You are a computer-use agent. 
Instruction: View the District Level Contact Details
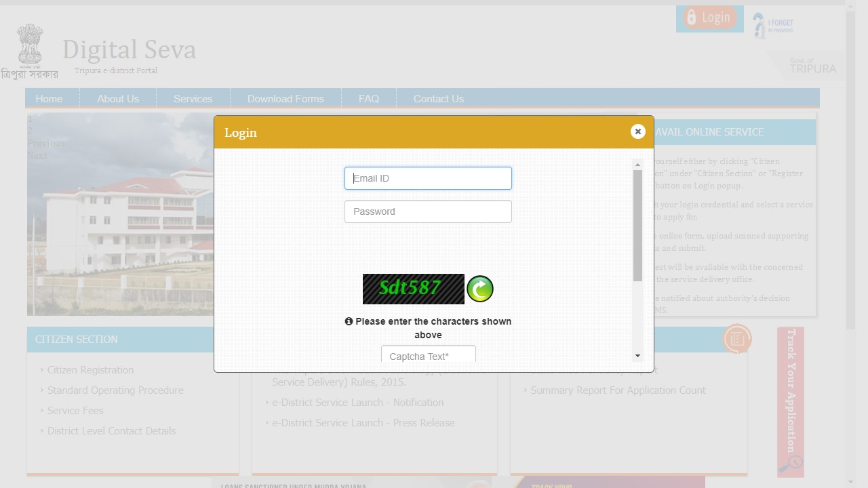point(111,431)
